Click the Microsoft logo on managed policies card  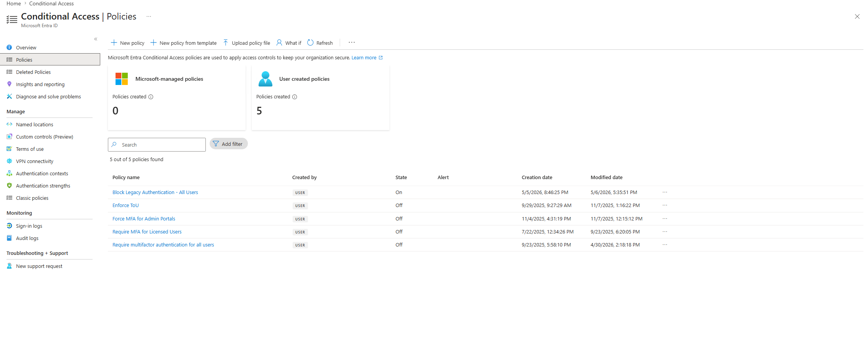(x=122, y=79)
